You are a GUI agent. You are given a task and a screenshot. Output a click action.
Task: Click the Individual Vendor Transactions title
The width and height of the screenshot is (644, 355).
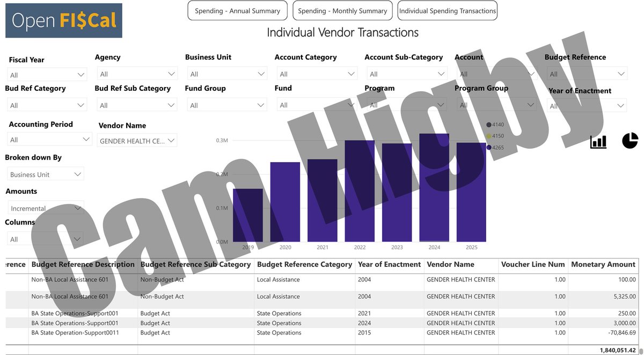[x=342, y=32]
